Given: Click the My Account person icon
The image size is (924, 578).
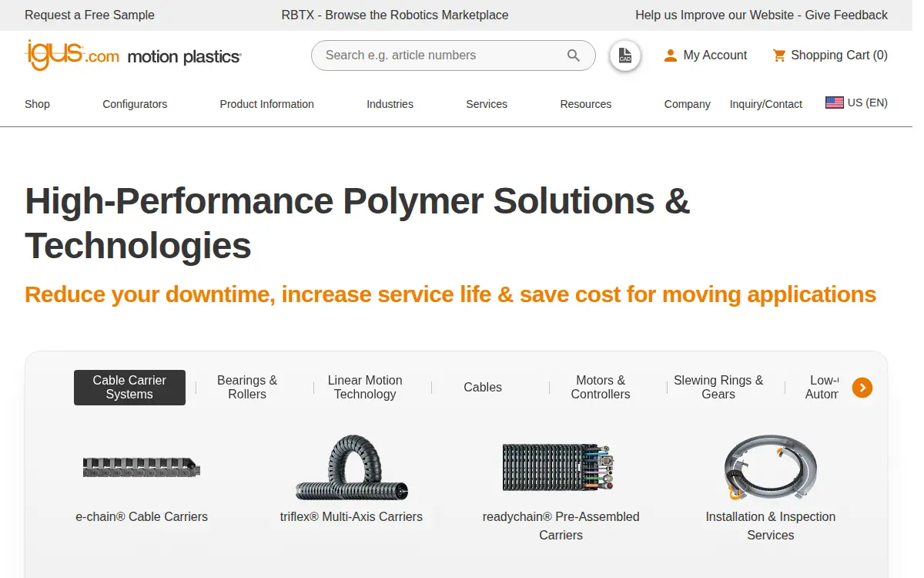Looking at the screenshot, I should pos(670,55).
